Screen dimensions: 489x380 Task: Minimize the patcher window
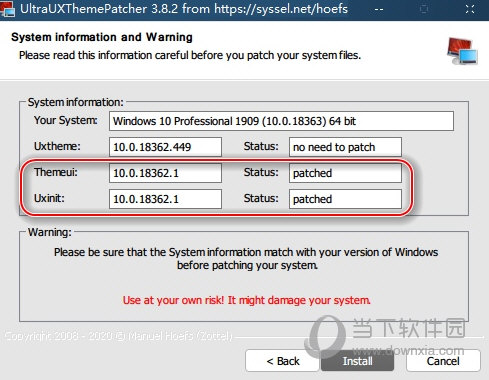point(379,9)
